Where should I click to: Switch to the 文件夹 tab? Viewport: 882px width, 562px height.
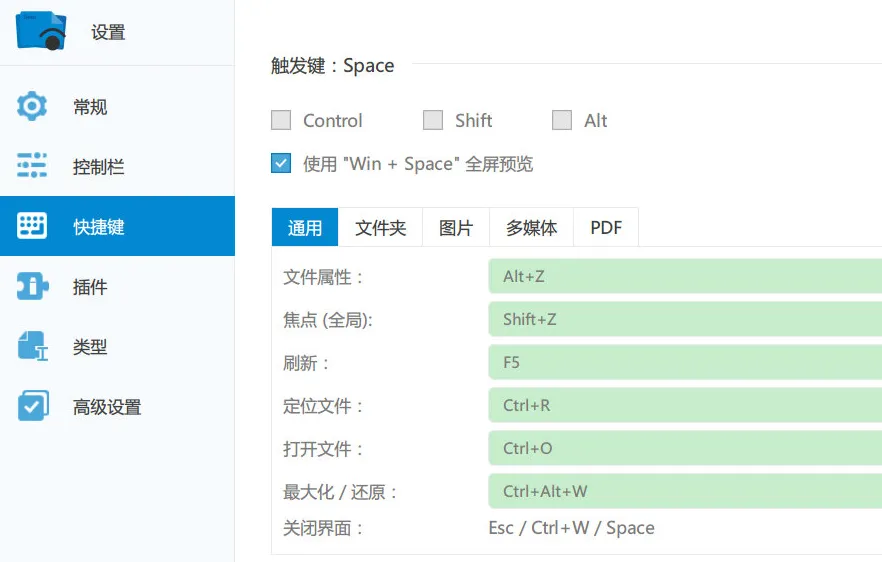[x=381, y=228]
